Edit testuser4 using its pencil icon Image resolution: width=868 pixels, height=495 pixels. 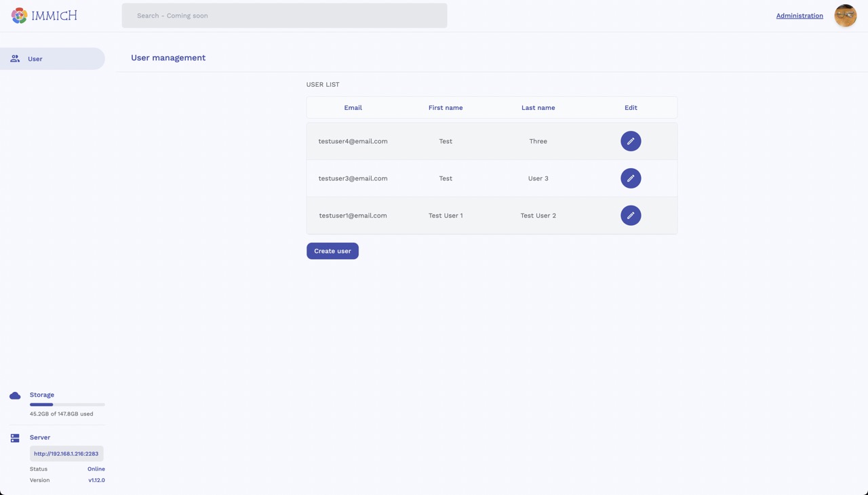pyautogui.click(x=631, y=141)
